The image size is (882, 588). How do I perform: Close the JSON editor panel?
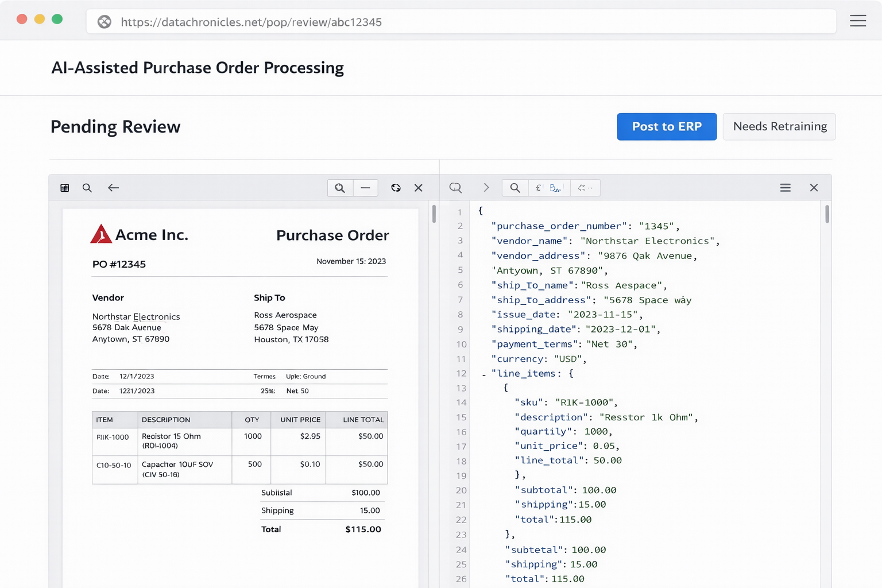[x=814, y=188]
